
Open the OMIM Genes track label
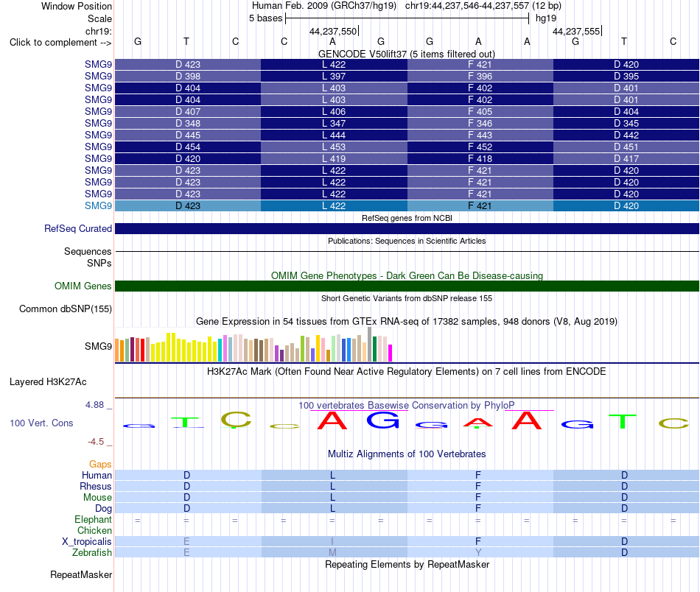pyautogui.click(x=83, y=286)
